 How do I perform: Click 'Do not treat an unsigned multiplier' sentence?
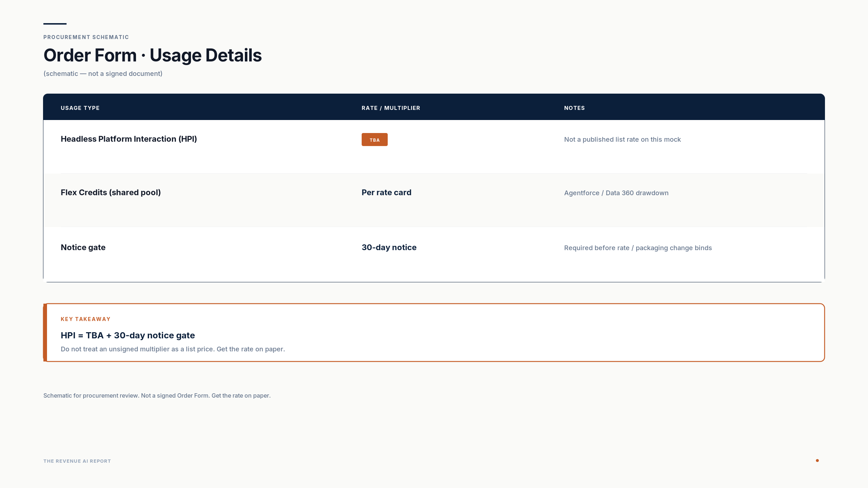coord(173,349)
